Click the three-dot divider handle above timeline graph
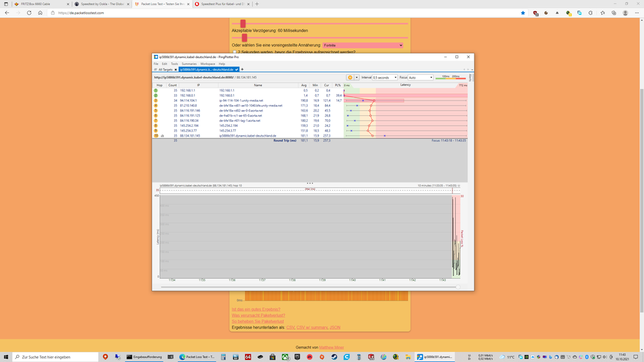This screenshot has height=362, width=644. (309, 183)
